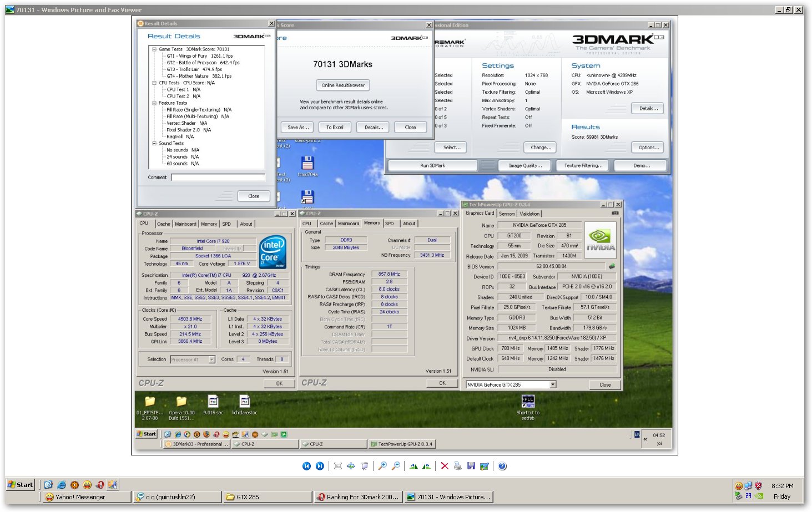Zoom in with the magnifier plus icon
The width and height of the screenshot is (812, 512).
(x=382, y=466)
